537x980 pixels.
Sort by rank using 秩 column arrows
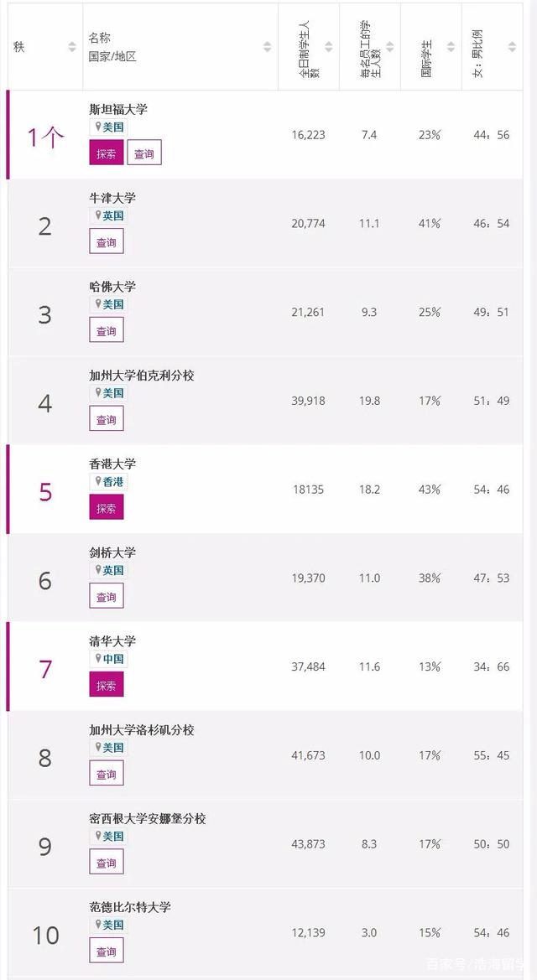[72, 47]
